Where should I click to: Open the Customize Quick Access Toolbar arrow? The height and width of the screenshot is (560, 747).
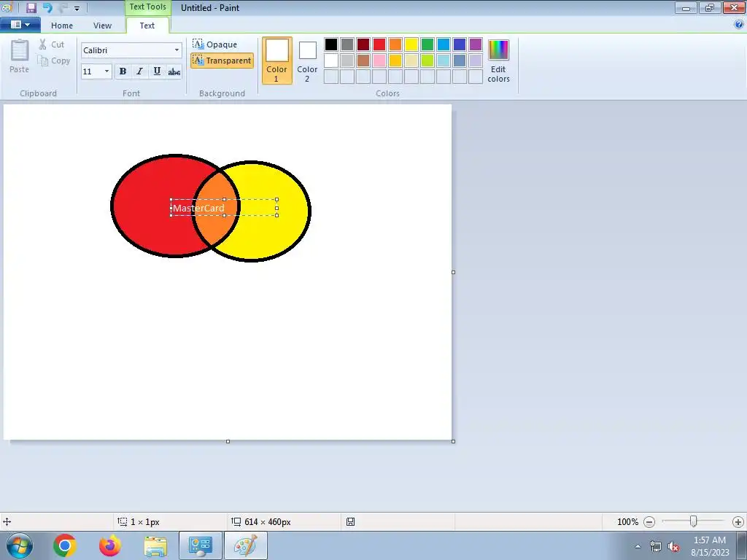tap(77, 8)
